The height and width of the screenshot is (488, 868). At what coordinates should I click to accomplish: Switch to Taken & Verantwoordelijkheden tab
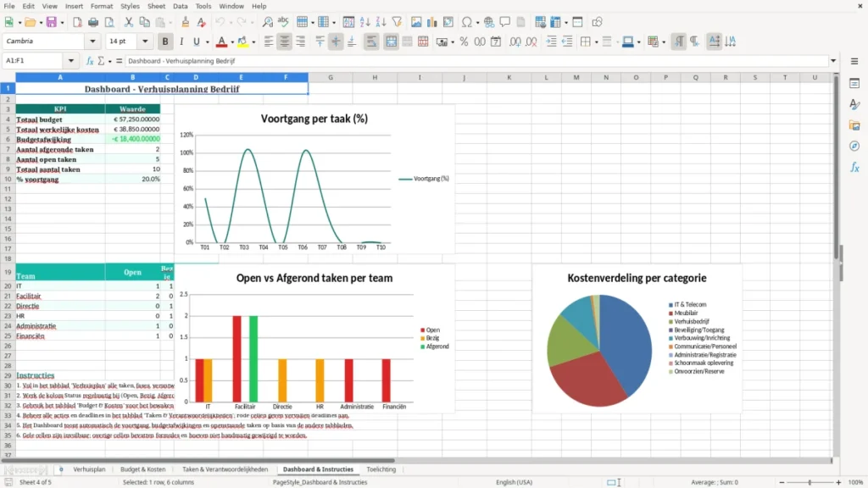pyautogui.click(x=225, y=469)
